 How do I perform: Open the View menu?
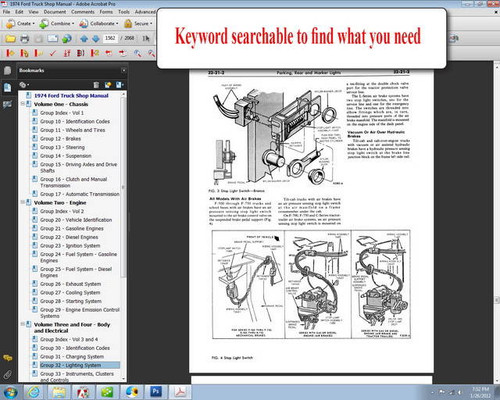point(33,12)
